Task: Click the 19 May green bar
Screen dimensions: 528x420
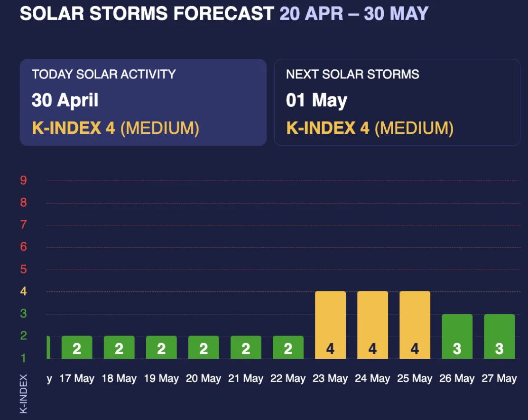Action: [161, 347]
